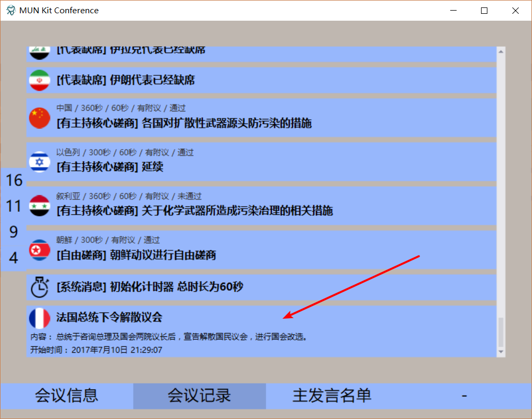Click the "-" tab at bottom right
The image size is (532, 419).
[x=465, y=396]
